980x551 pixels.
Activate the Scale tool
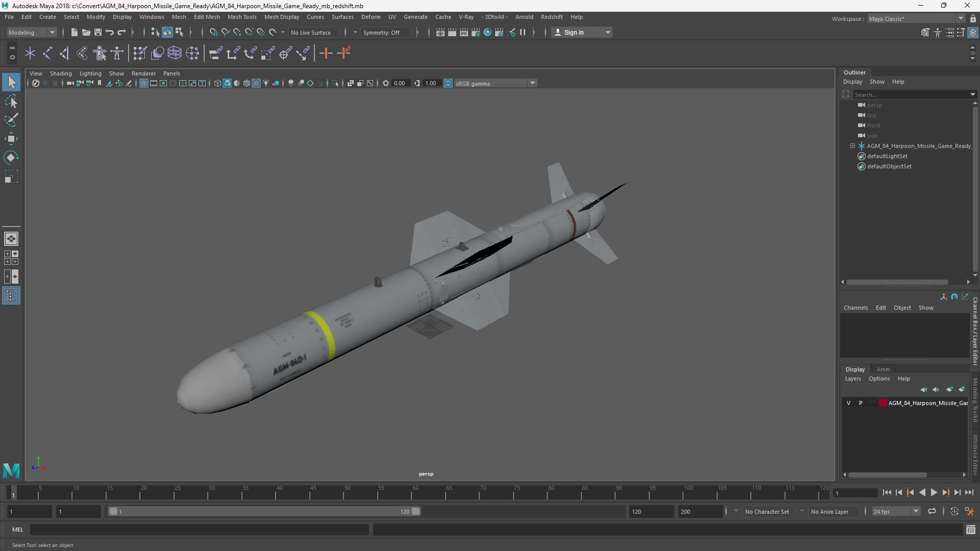(11, 177)
